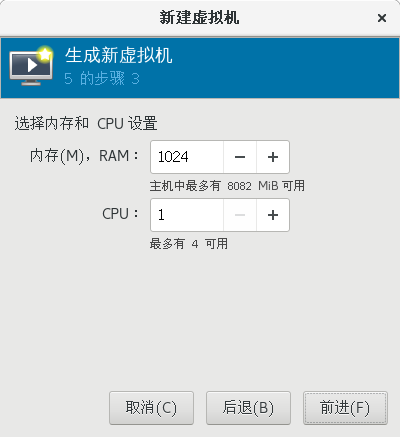The image size is (400, 437).
Task: Click the 8082 MiB 可用 memory hint
Action: [x=227, y=186]
